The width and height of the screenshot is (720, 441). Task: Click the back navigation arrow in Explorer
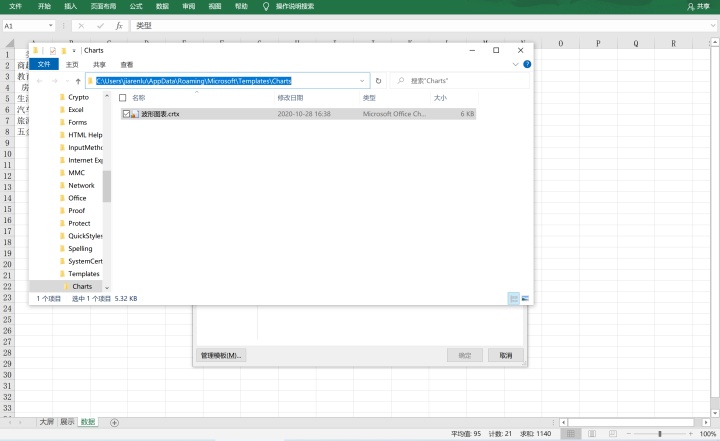[x=40, y=81]
